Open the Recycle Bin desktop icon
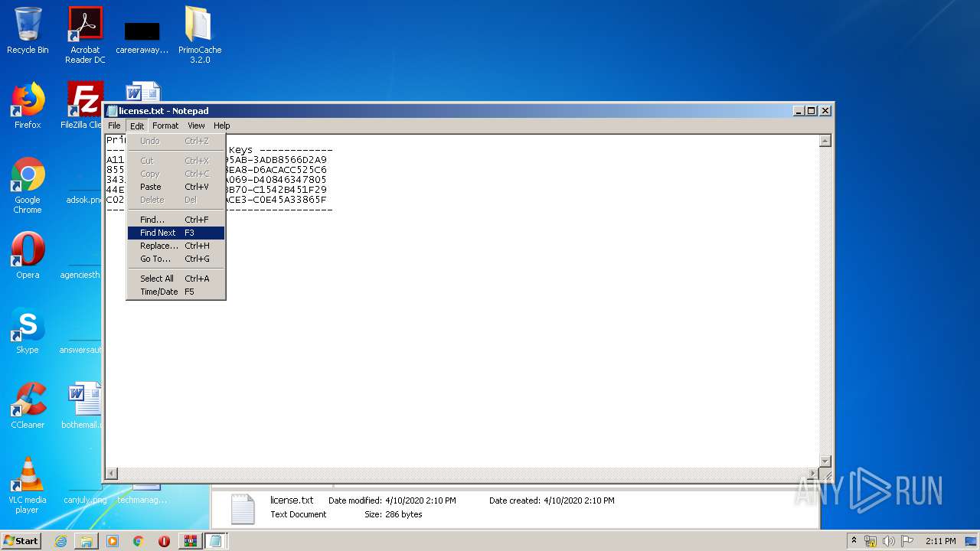Viewport: 980px width, 551px height. 28,31
